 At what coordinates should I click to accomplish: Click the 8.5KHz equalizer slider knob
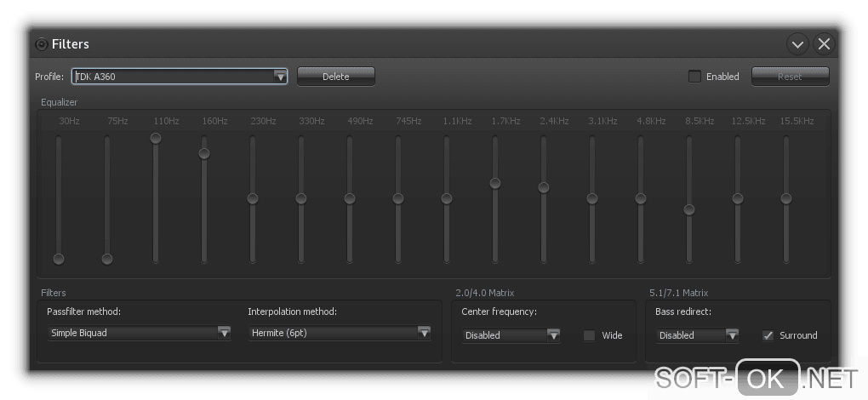689,209
